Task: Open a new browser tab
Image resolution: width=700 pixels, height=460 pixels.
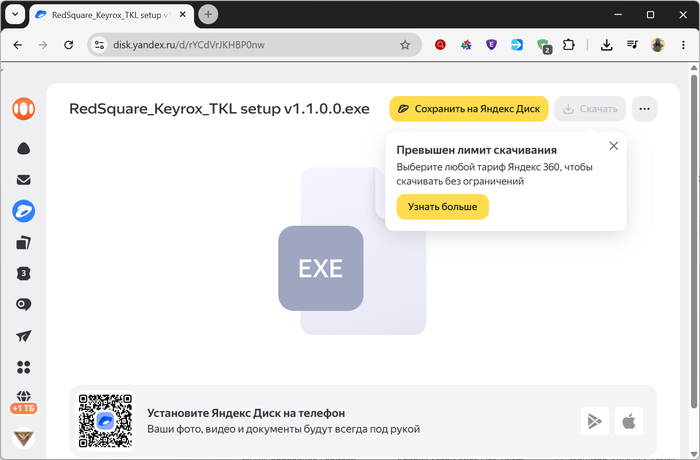Action: tap(208, 14)
